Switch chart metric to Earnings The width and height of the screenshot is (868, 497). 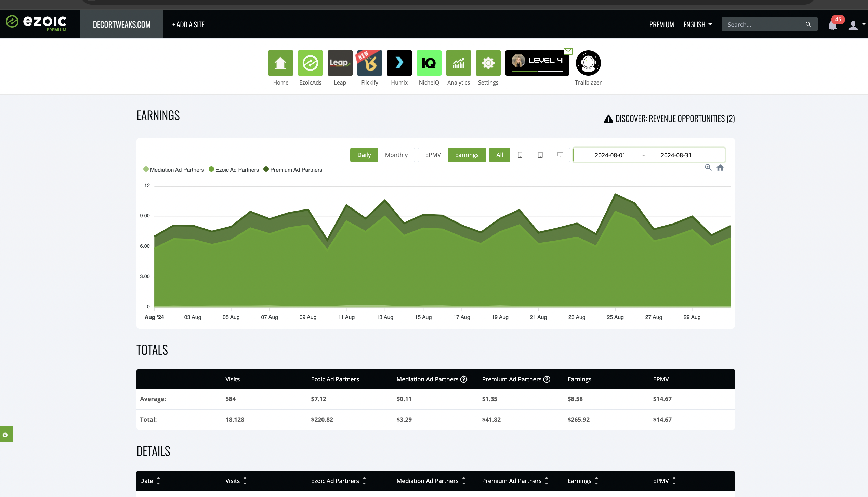467,155
